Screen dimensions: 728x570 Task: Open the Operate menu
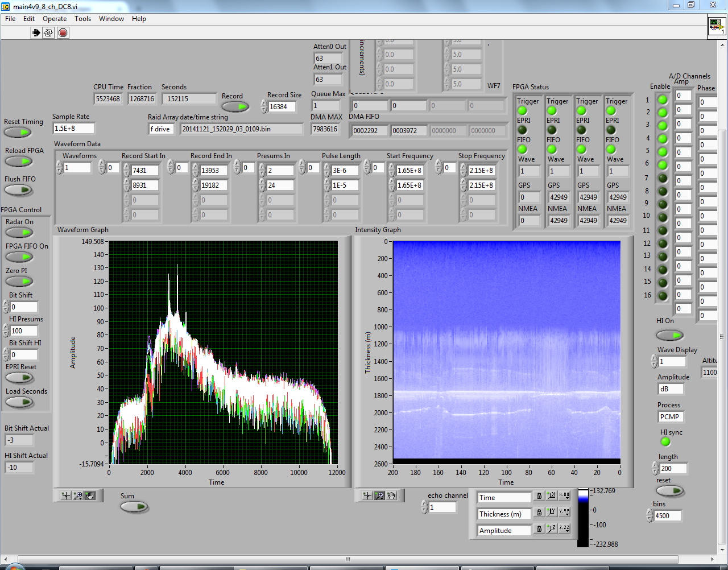[x=55, y=19]
